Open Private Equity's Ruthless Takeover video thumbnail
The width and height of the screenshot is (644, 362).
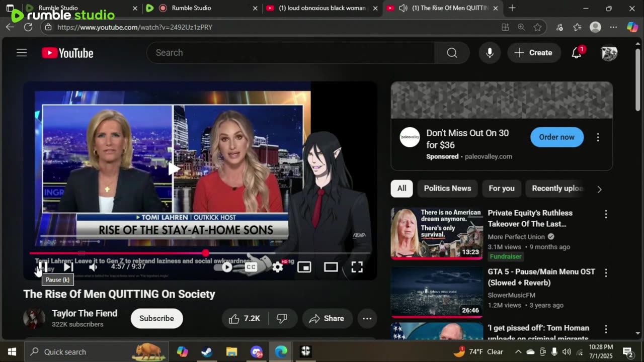tap(437, 233)
